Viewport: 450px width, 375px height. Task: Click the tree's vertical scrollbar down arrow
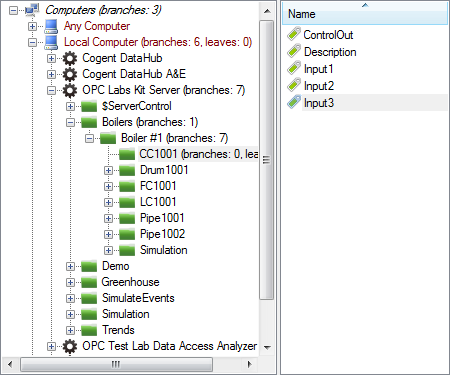click(267, 348)
